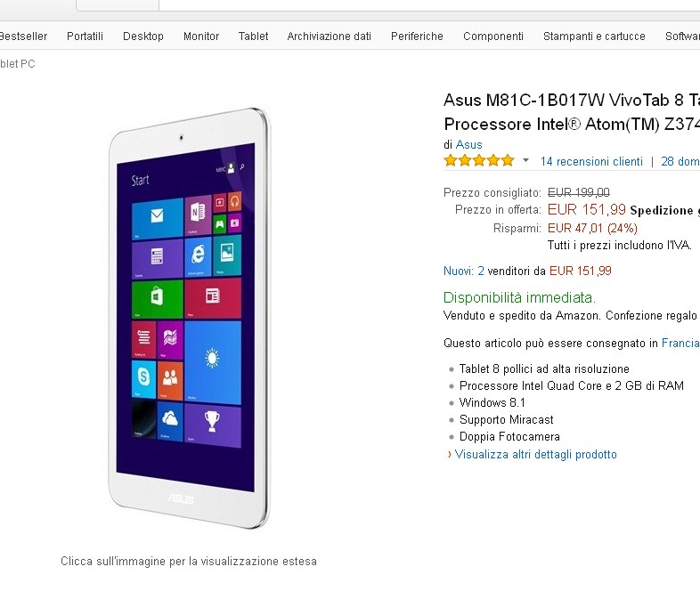
Task: Expand the rating breakdown dropdown arrow
Action: click(526, 160)
